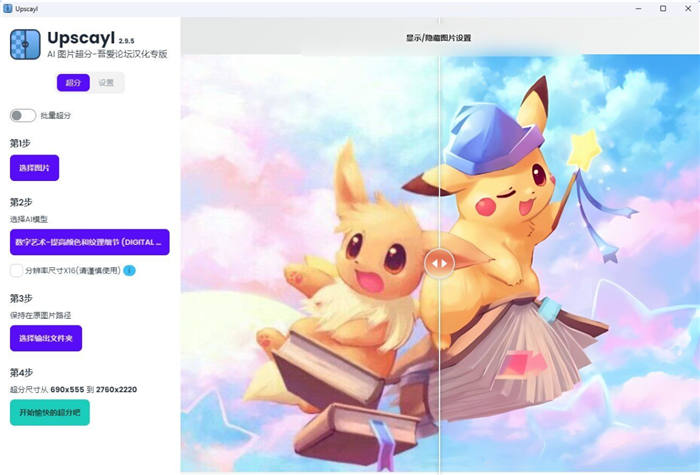Click the 第3步 heading
The image size is (700, 475).
click(21, 298)
